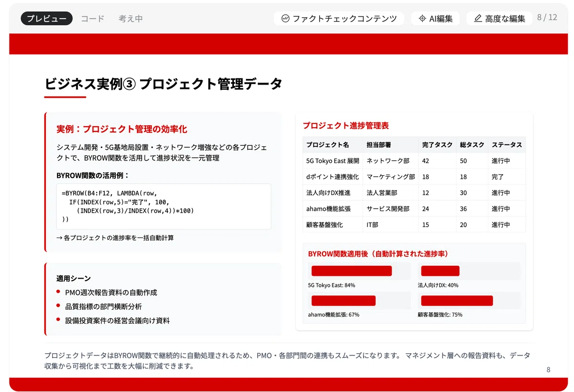Click the 完了 status cell for dポイント連携強化
Viewport: 574px width, 392px height.
pyautogui.click(x=507, y=177)
